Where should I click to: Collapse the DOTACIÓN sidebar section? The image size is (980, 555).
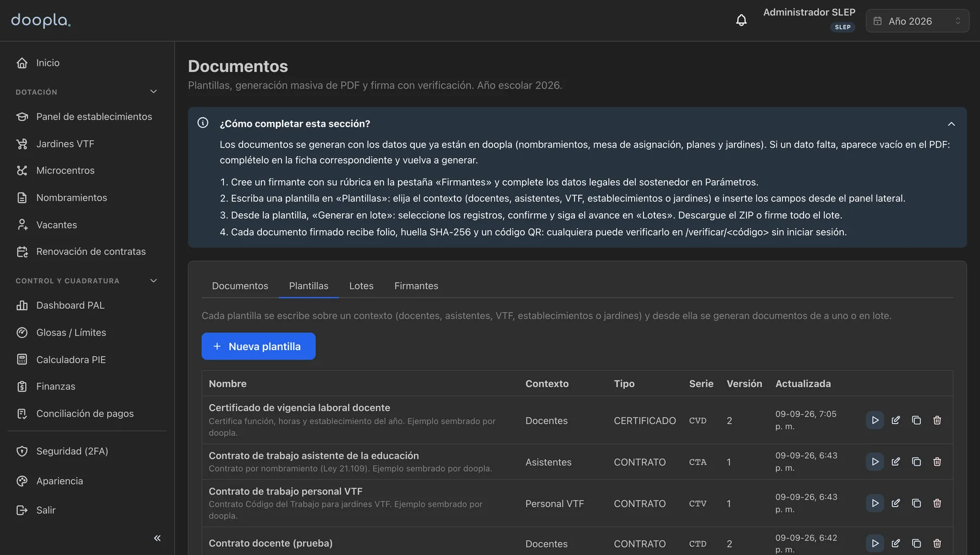(87, 92)
